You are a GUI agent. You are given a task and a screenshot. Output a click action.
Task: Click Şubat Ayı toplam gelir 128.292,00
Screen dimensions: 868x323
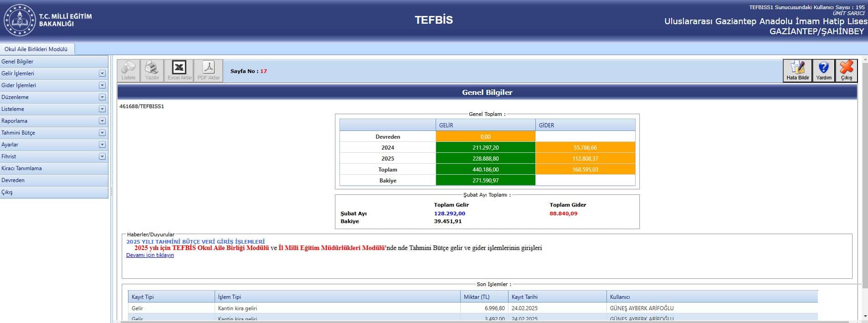click(x=450, y=214)
